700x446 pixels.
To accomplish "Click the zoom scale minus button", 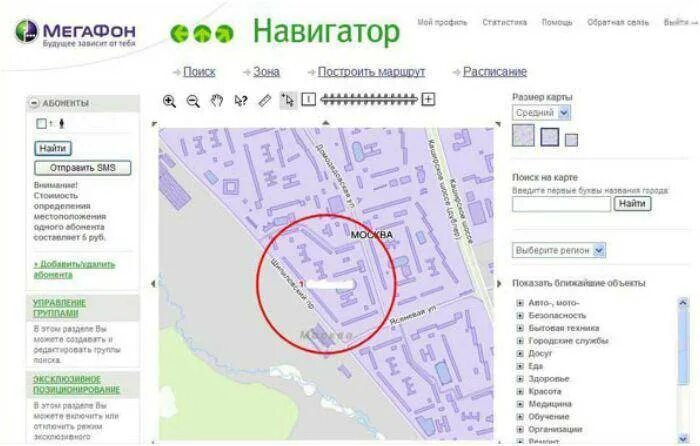I will [x=308, y=99].
